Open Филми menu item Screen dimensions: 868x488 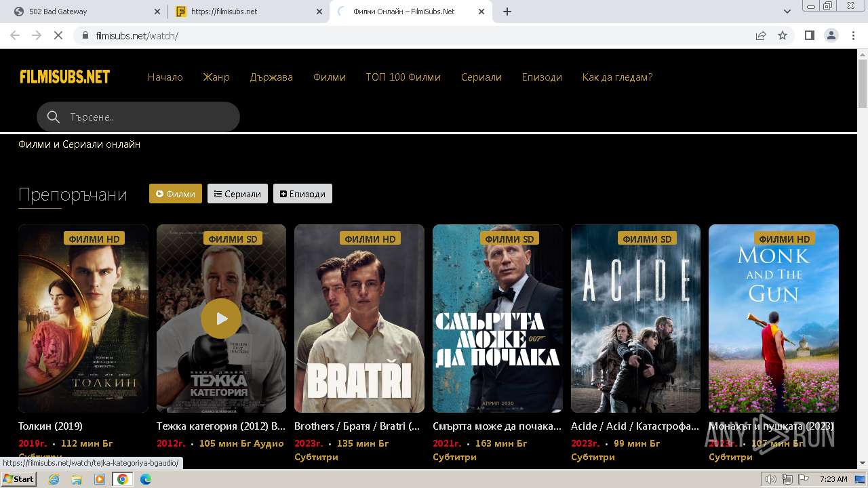click(x=330, y=77)
